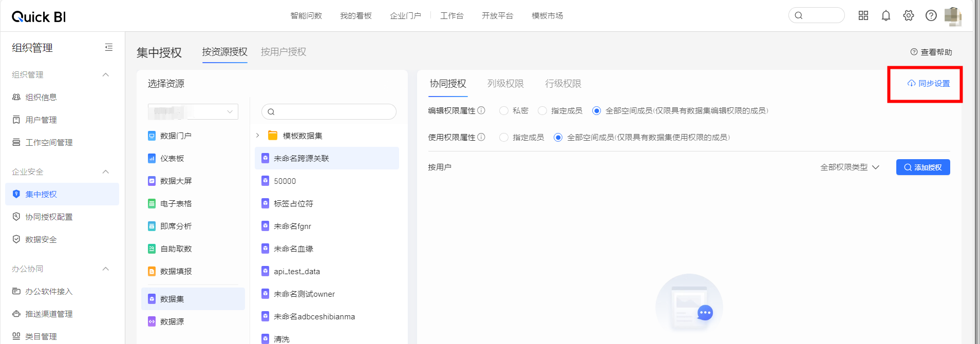Image resolution: width=980 pixels, height=344 pixels.
Task: Click the notification bell icon
Action: tap(886, 16)
